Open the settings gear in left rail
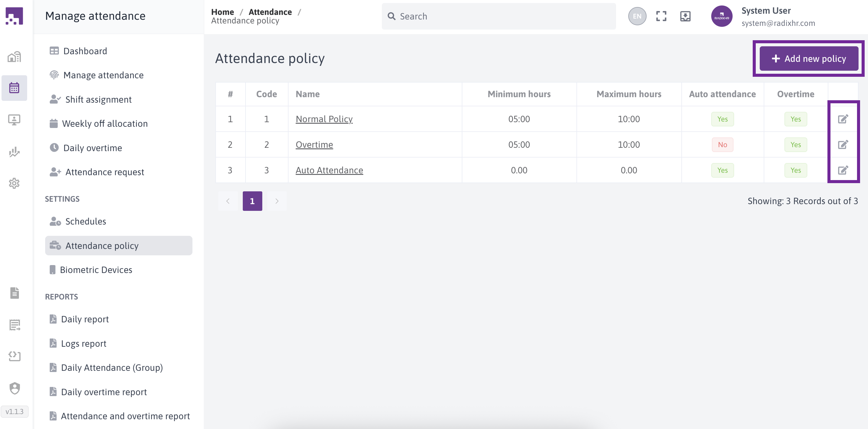The image size is (868, 429). pyautogui.click(x=14, y=183)
